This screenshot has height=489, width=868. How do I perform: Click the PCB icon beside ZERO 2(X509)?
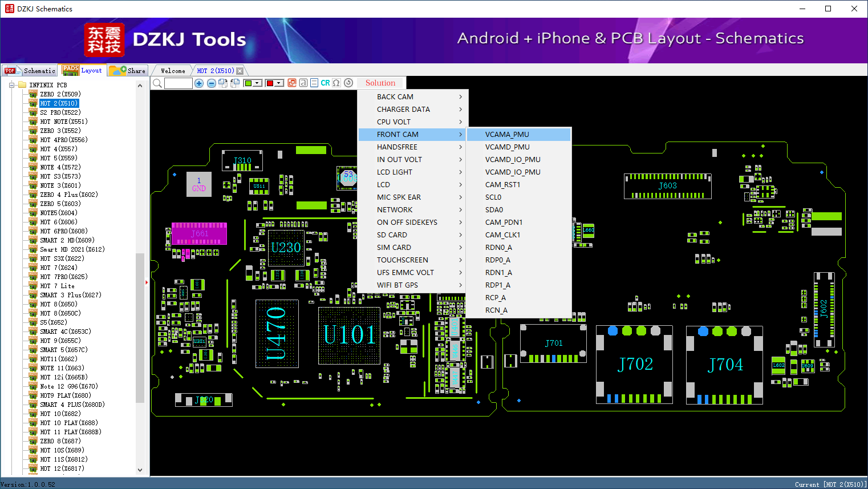click(33, 94)
